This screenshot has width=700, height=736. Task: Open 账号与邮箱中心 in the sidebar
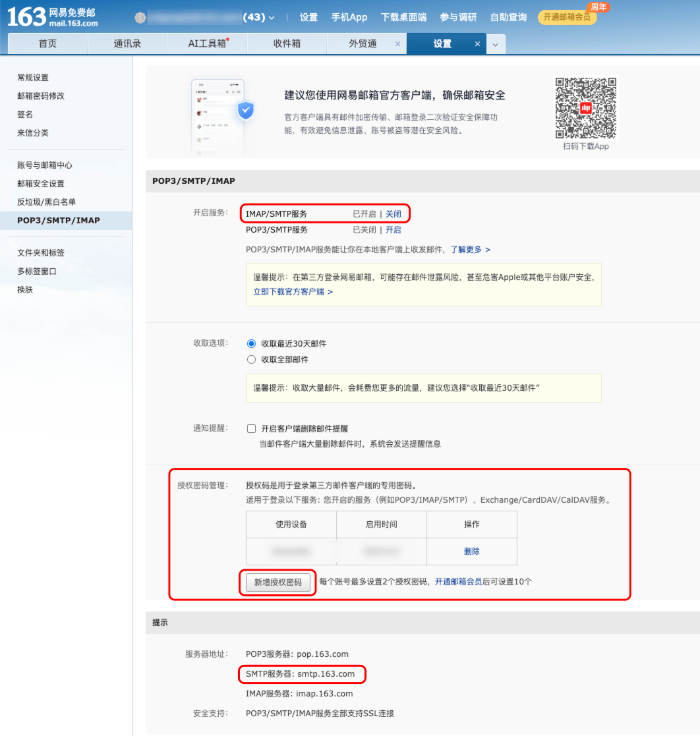pyautogui.click(x=45, y=165)
